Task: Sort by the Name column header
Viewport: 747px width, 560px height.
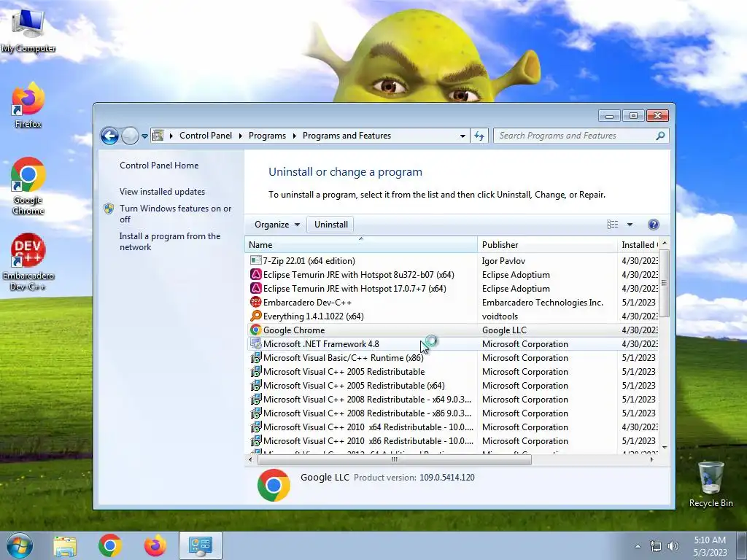Action: (x=360, y=245)
